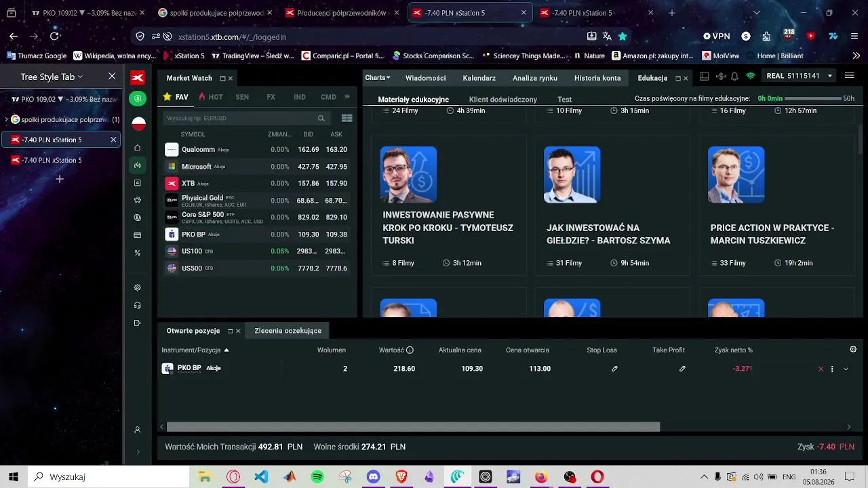
Task: Switch Market Watch to grid view
Action: pyautogui.click(x=347, y=119)
